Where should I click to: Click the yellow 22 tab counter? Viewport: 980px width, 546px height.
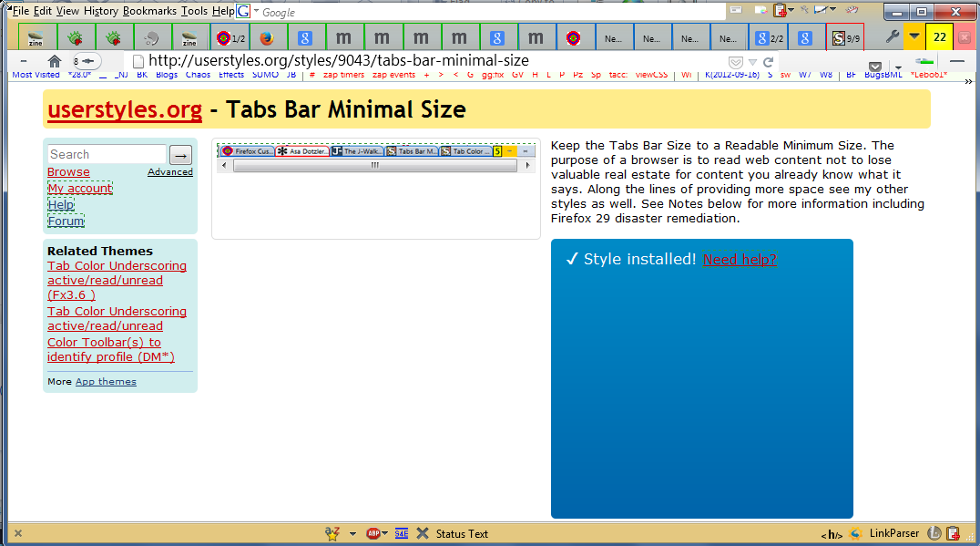click(939, 36)
